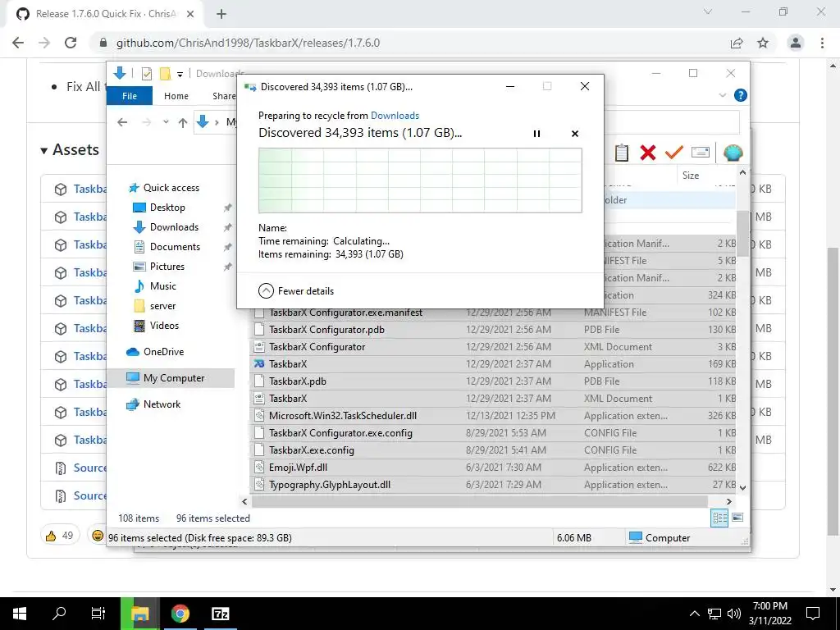Click the recycle progress graph
This screenshot has height=630, width=840.
(420, 180)
